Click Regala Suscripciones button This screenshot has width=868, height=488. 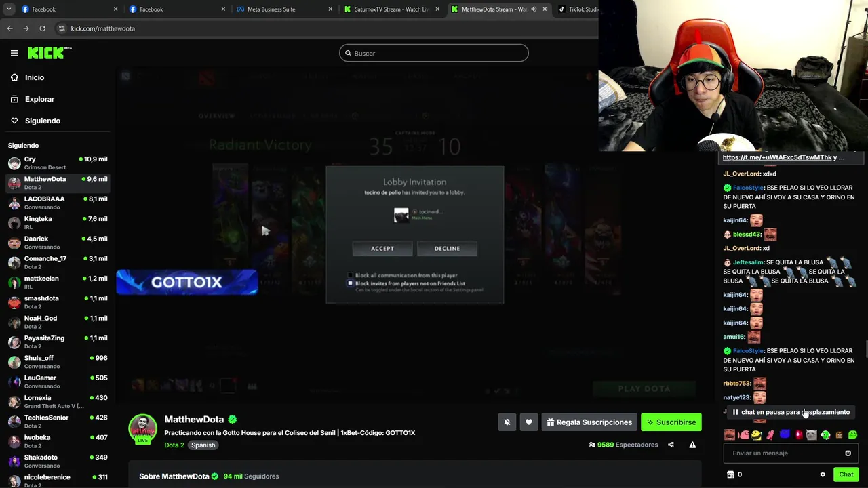coord(589,422)
